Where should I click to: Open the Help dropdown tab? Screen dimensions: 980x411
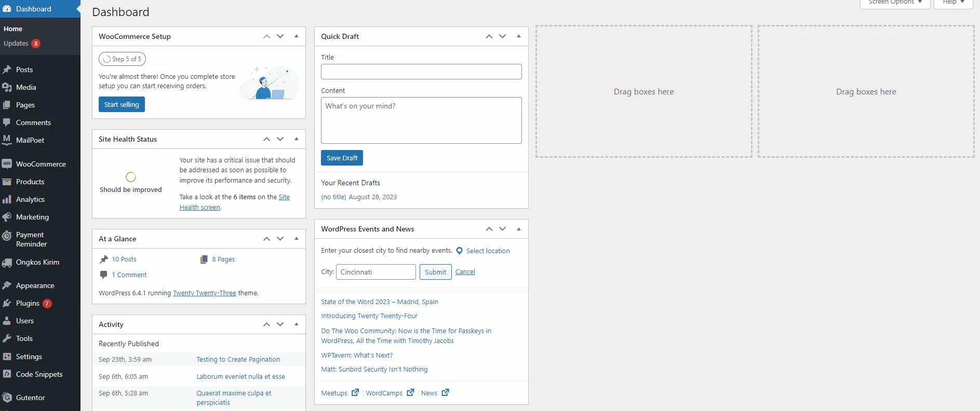pos(954,3)
